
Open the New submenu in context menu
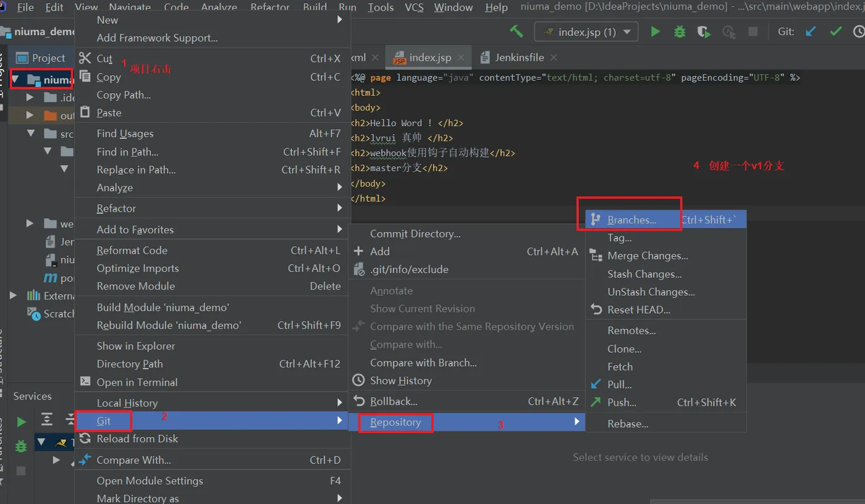click(213, 20)
